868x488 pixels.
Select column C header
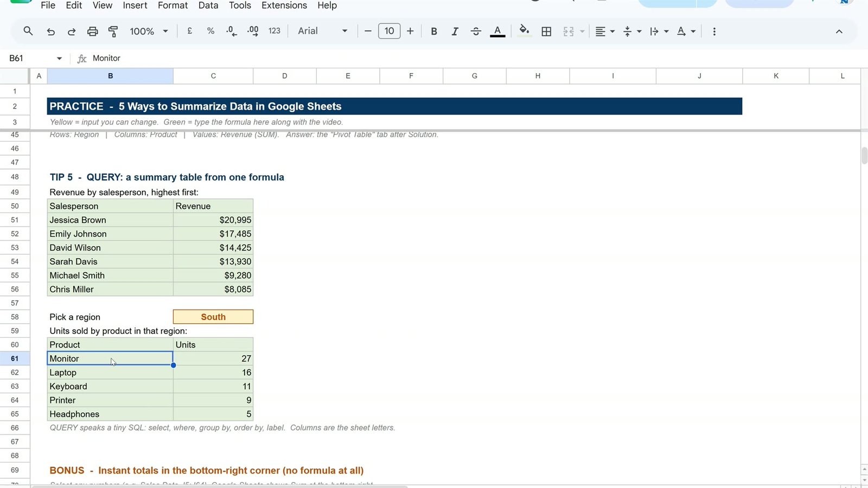click(213, 76)
